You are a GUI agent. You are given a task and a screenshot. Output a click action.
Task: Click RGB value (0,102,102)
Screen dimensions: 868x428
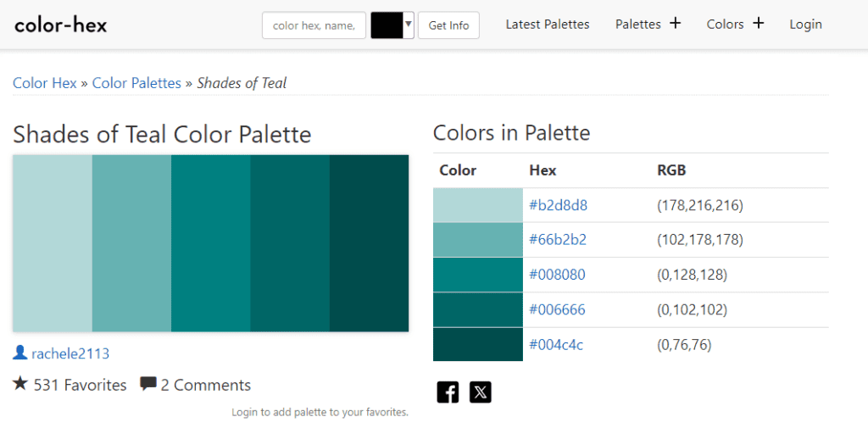point(692,309)
